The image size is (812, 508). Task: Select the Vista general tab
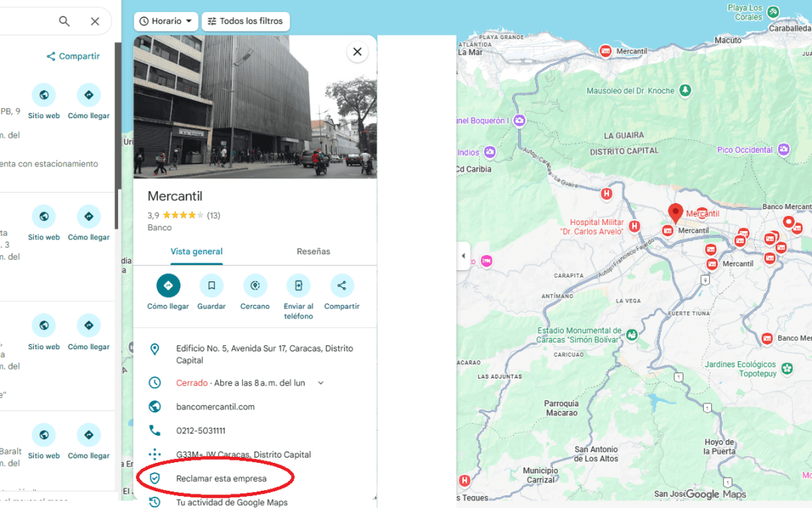point(196,251)
